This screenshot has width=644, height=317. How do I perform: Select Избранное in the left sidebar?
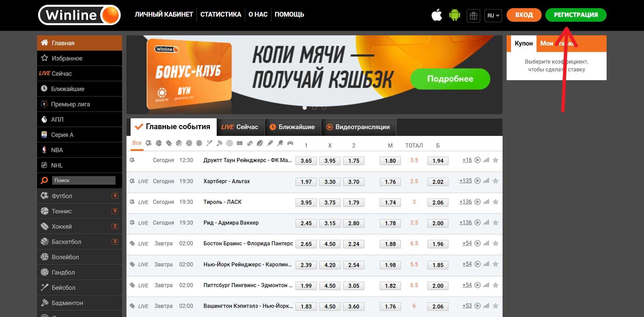80,58
